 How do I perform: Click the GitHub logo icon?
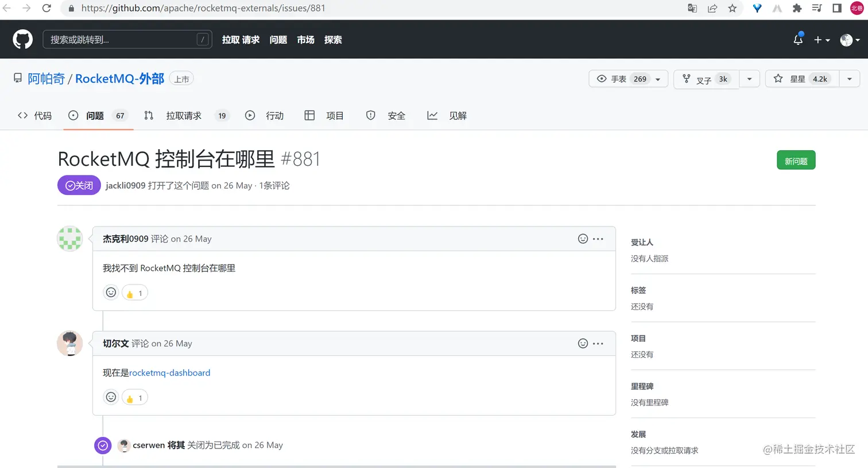(23, 40)
